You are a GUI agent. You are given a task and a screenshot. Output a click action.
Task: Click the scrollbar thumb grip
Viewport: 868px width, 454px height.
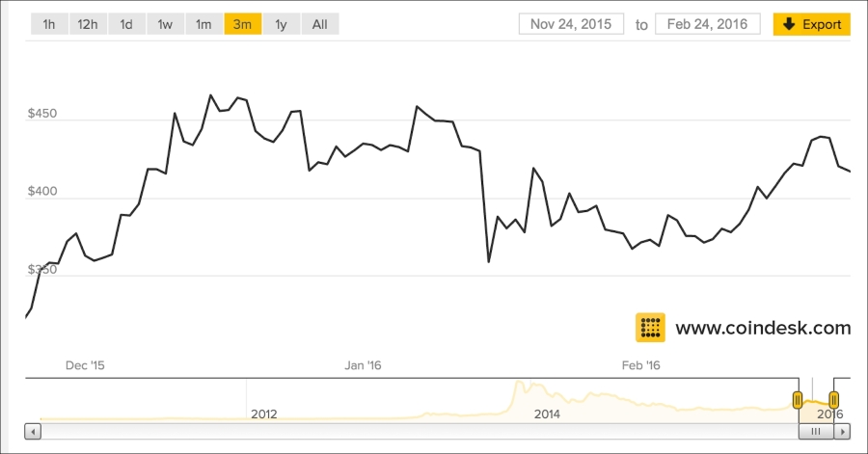click(816, 431)
